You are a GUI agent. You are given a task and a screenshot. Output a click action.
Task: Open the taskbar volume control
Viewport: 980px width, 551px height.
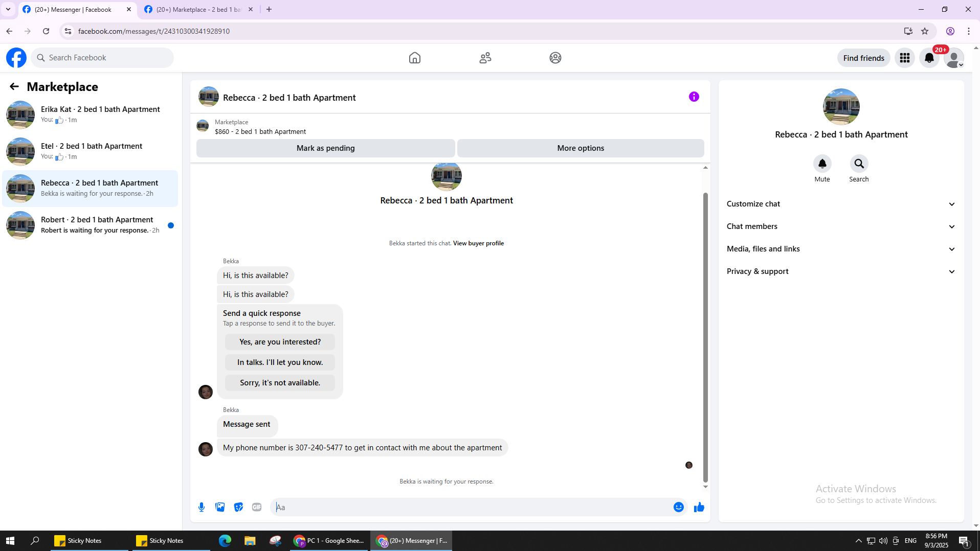click(x=883, y=540)
